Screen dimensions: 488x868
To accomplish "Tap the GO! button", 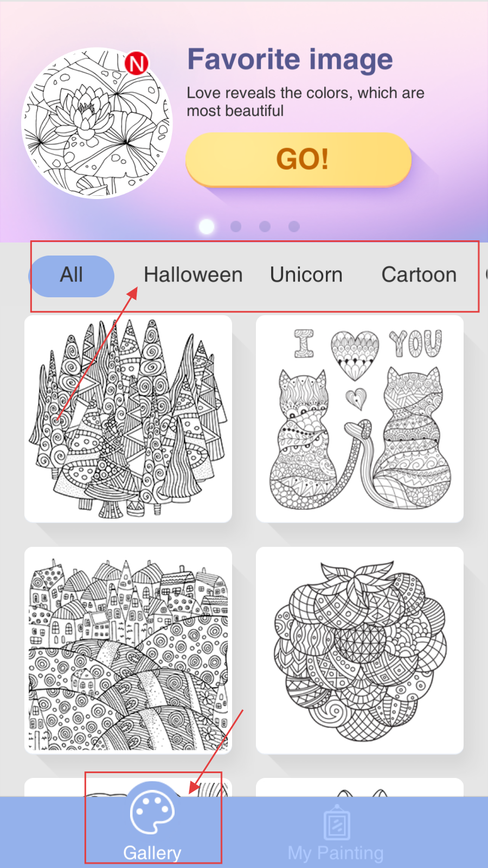I will tap(298, 159).
